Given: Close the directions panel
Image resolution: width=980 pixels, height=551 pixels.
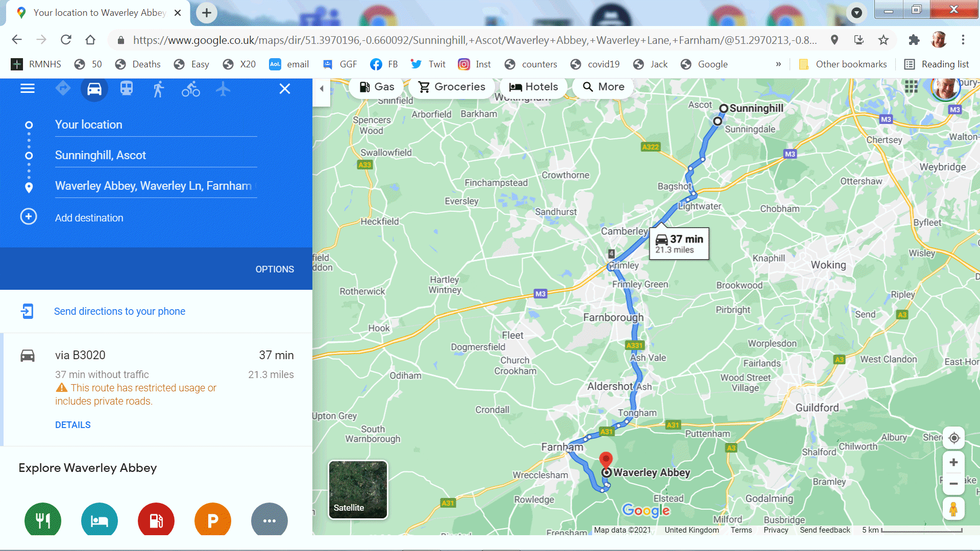Looking at the screenshot, I should (x=285, y=89).
